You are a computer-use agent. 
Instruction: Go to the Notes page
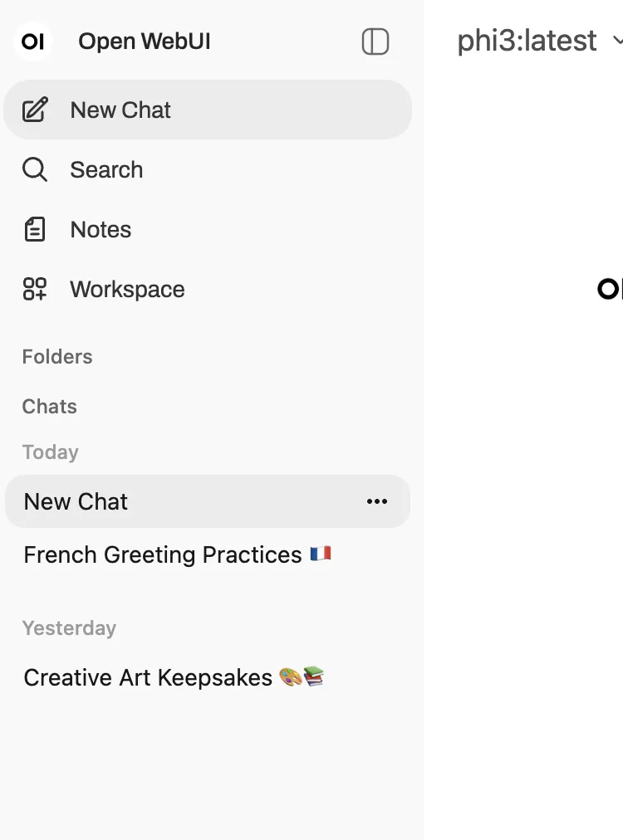pos(101,229)
